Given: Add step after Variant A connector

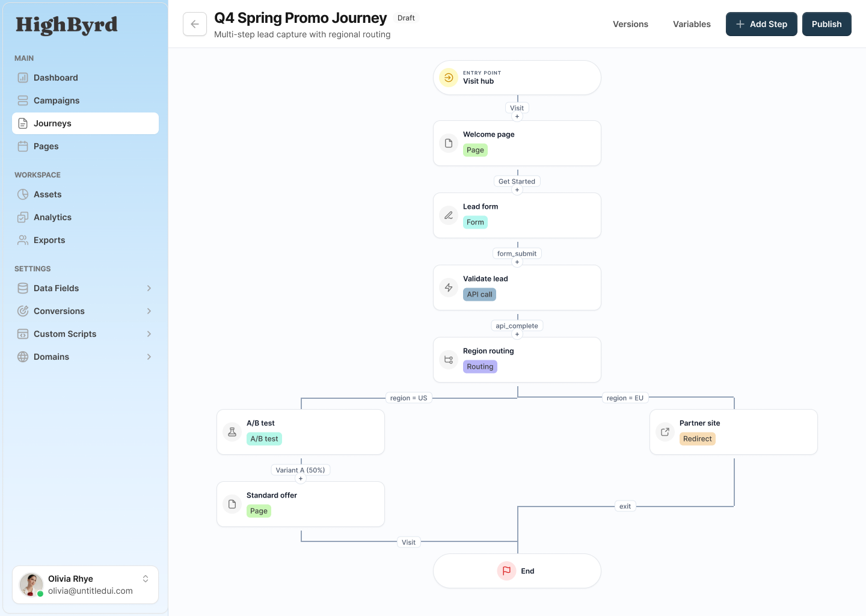Looking at the screenshot, I should (301, 479).
